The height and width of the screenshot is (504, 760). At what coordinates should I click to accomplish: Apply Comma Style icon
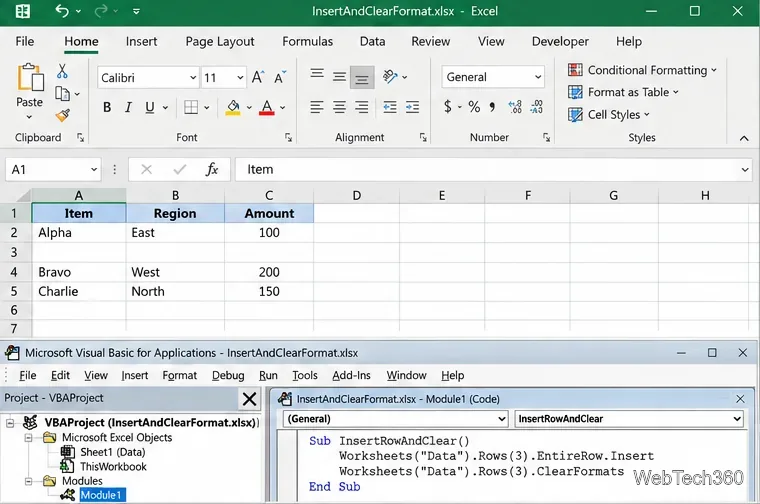(492, 107)
